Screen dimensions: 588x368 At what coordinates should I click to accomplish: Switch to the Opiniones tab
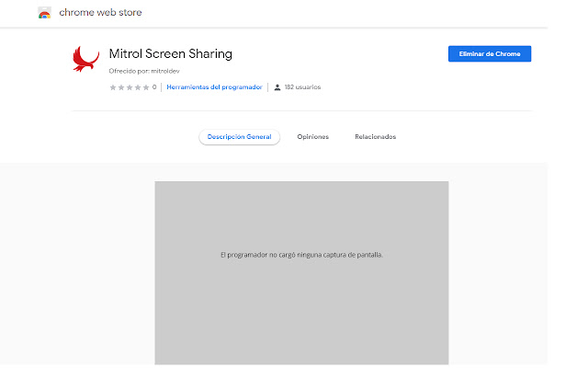click(x=312, y=137)
